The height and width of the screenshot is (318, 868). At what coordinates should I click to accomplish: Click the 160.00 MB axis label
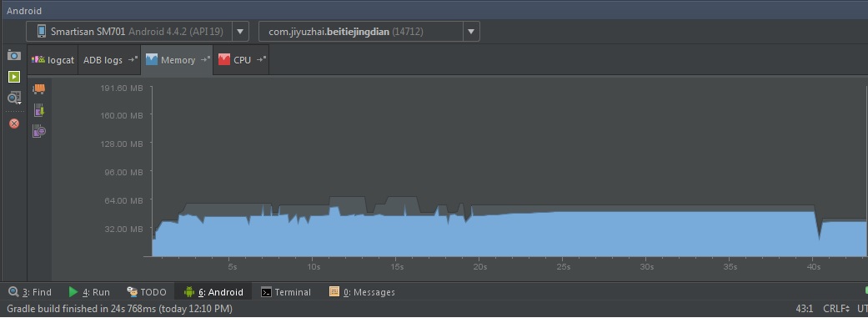pos(121,115)
